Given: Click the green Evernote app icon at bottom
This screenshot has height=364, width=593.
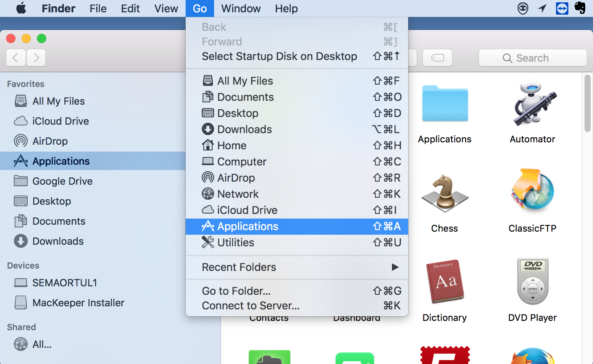Looking at the screenshot, I should 270,357.
